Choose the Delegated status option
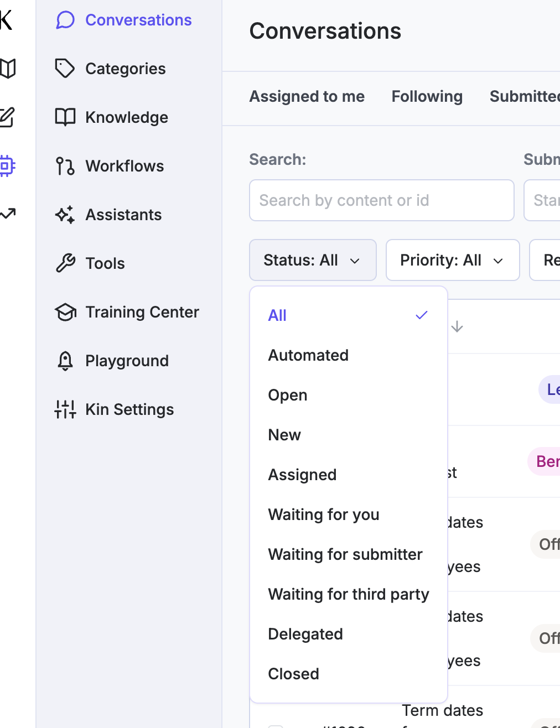This screenshot has height=728, width=560. 349,634
